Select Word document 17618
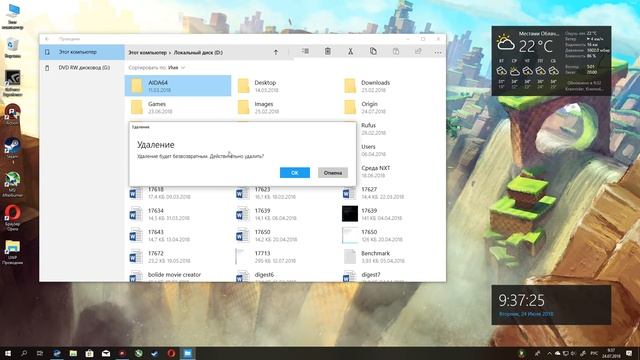Screen dimensions: 640x360 point(178,193)
